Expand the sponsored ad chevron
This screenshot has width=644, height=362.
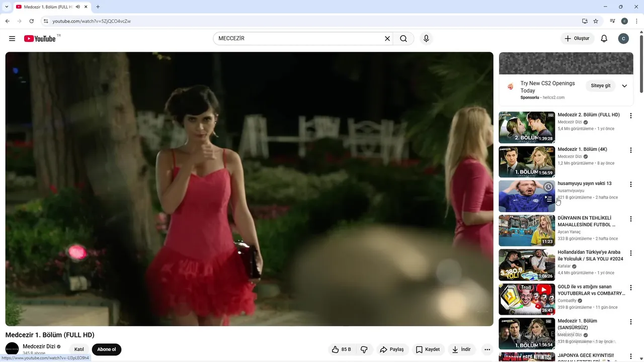[x=624, y=86]
